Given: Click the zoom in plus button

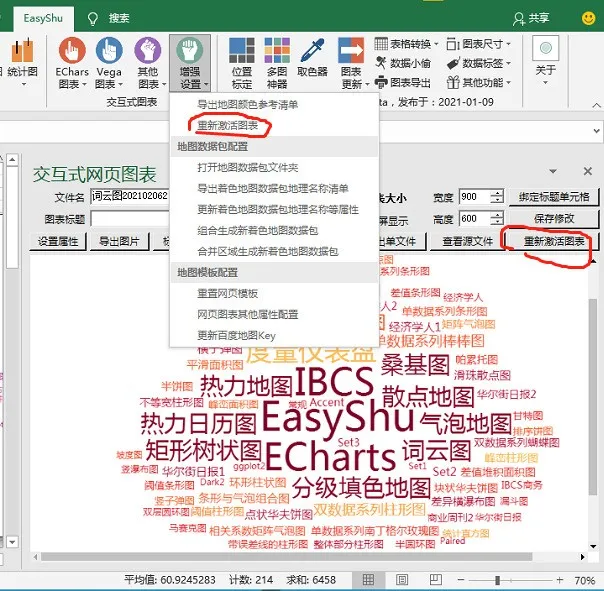Looking at the screenshot, I should click(x=560, y=580).
